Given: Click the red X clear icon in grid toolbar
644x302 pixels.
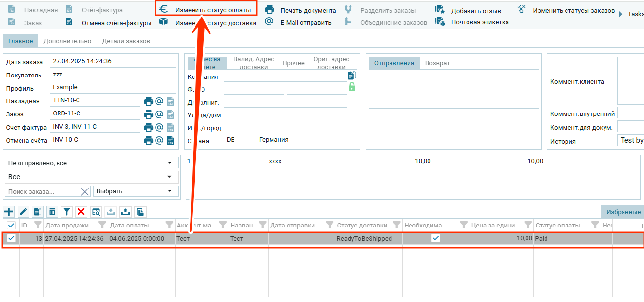Looking at the screenshot, I should pyautogui.click(x=81, y=212).
